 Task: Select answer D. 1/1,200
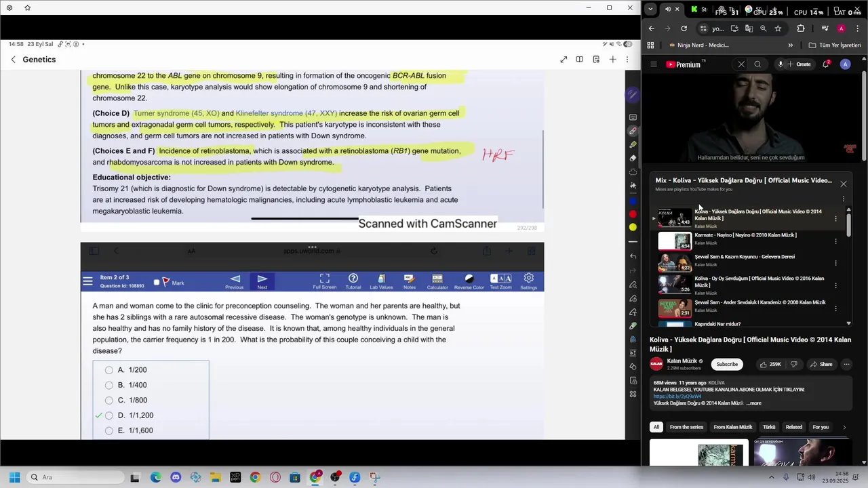click(109, 415)
